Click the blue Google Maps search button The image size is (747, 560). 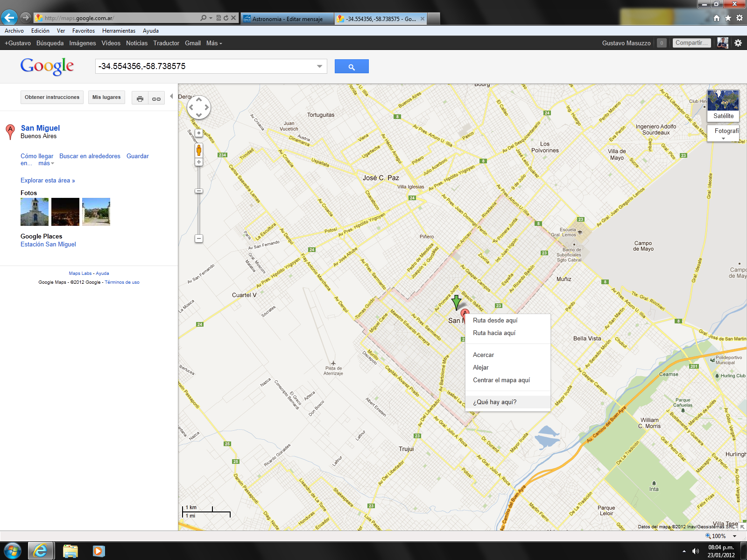352,66
